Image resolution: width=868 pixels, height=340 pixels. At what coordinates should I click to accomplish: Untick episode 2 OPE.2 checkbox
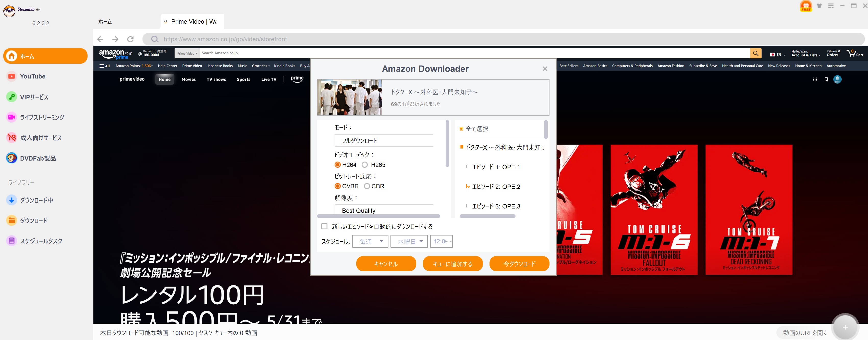point(467,186)
